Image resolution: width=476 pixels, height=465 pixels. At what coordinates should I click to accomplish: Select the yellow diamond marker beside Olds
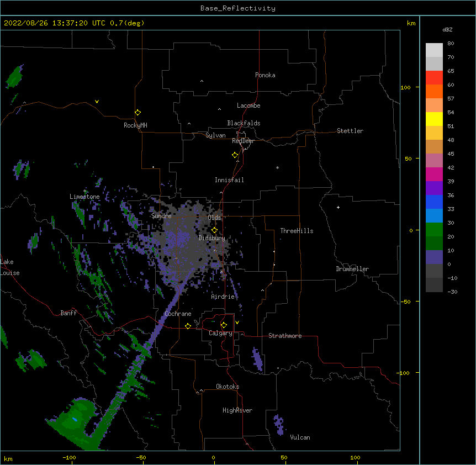coord(214,230)
